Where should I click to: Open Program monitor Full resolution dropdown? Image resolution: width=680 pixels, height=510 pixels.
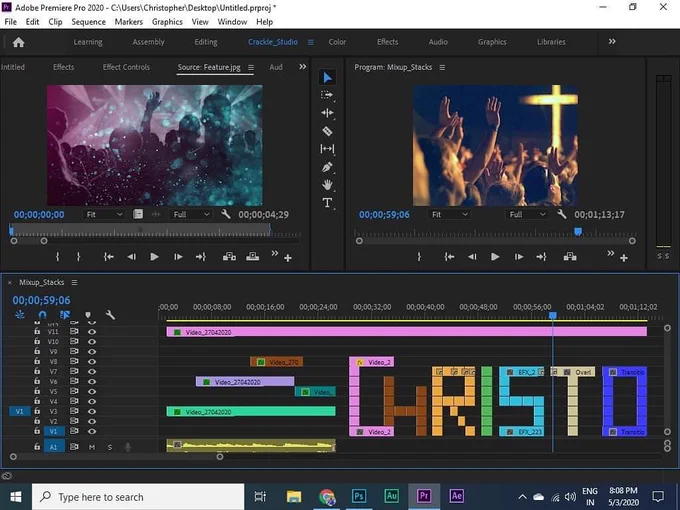[527, 214]
